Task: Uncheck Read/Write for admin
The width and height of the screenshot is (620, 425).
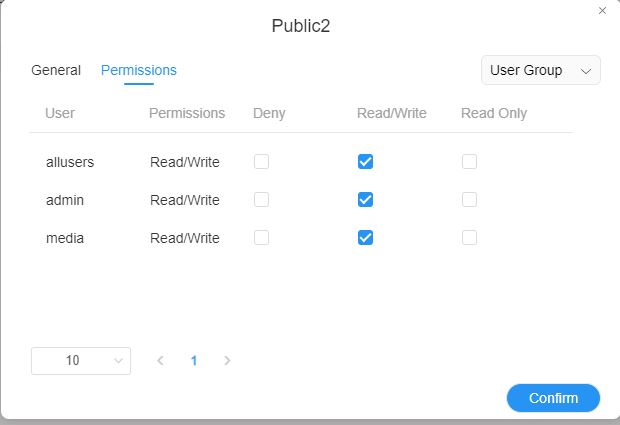Action: coord(365,200)
